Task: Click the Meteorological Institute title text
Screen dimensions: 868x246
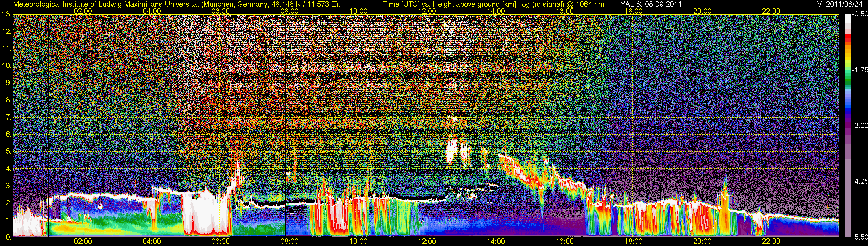Action: (176, 4)
